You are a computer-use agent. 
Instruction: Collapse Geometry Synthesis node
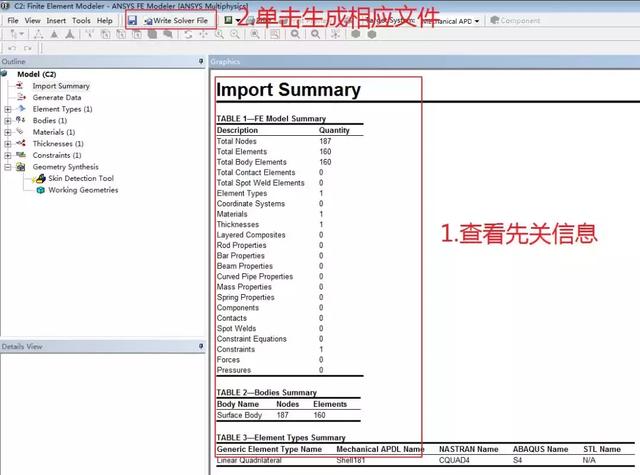pos(8,167)
